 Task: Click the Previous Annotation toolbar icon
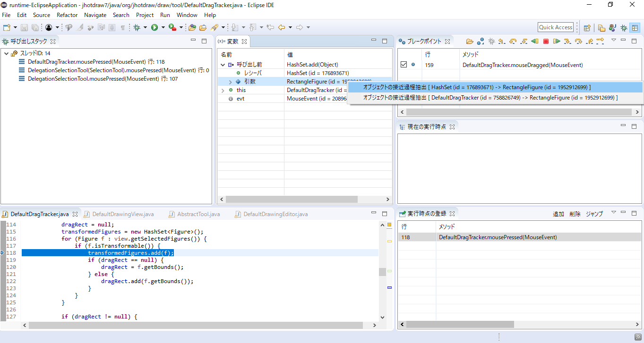[x=252, y=27]
